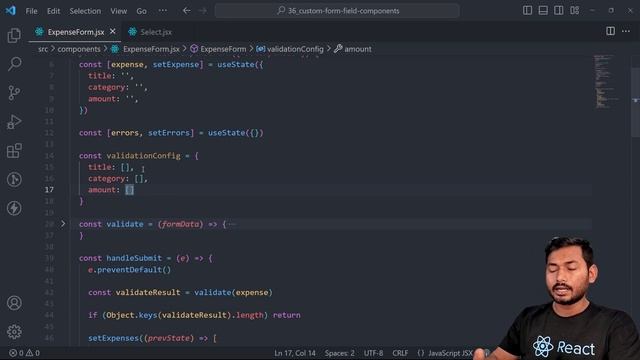Click the VS Code logo icon
Screen dimensions: 640x360
pos(11,11)
